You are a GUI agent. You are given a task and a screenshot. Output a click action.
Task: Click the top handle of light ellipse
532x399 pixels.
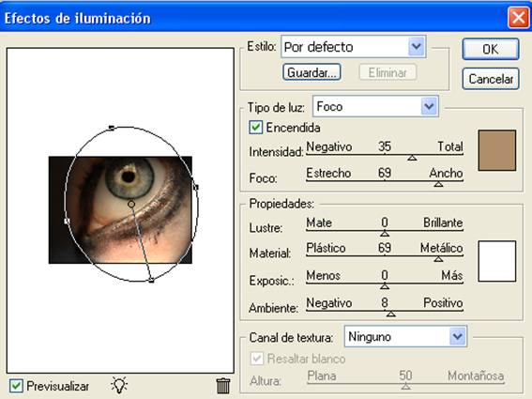click(x=112, y=128)
